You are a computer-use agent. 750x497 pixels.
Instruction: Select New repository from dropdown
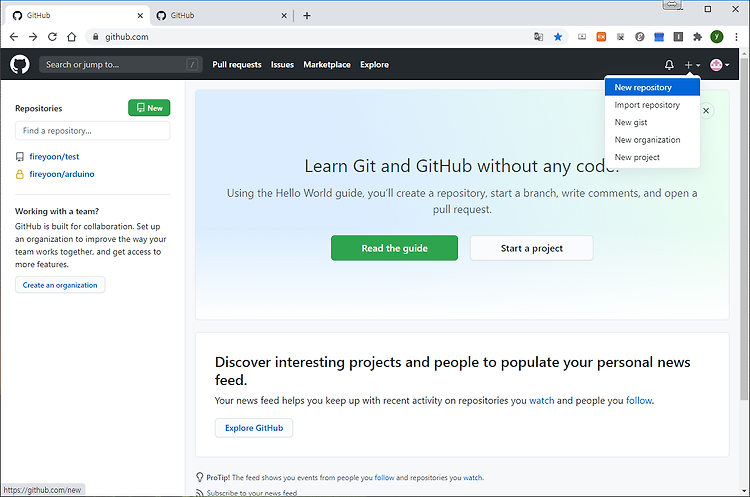click(652, 88)
